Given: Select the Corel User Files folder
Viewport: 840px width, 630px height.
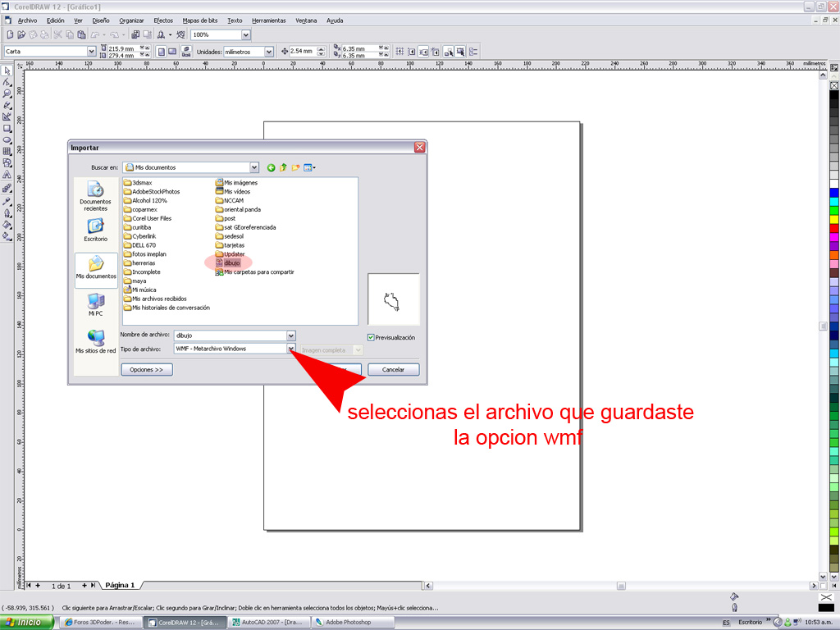Looking at the screenshot, I should (x=148, y=218).
